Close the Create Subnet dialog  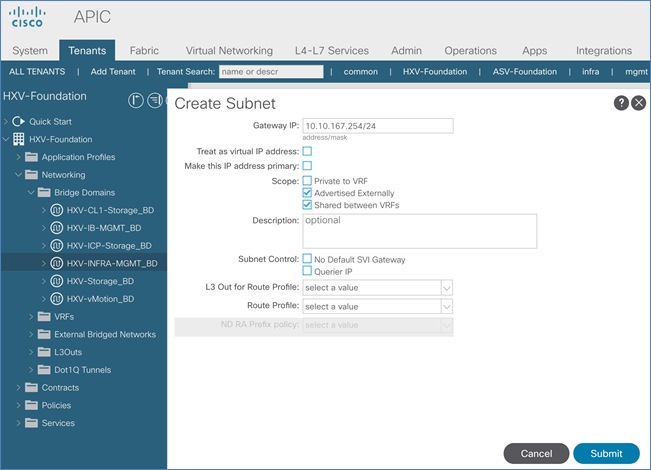[x=639, y=103]
